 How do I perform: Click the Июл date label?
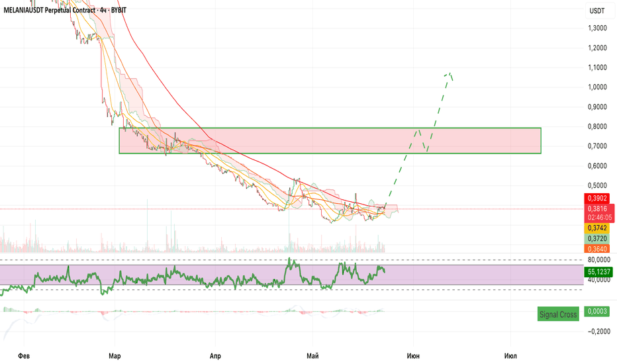pyautogui.click(x=510, y=356)
